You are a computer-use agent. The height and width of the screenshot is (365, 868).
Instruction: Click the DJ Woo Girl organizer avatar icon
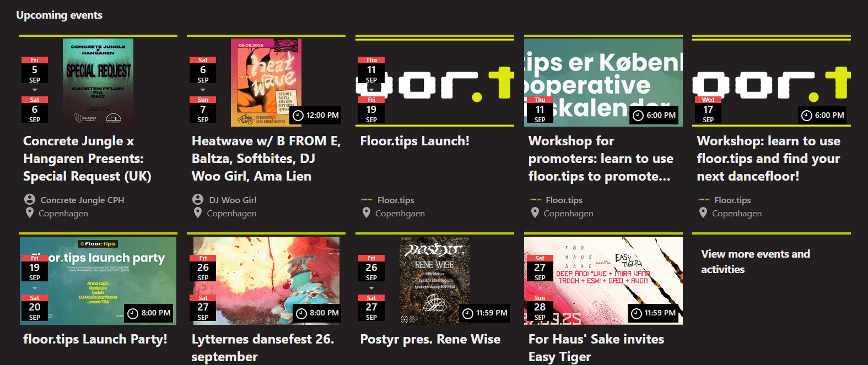tap(198, 199)
